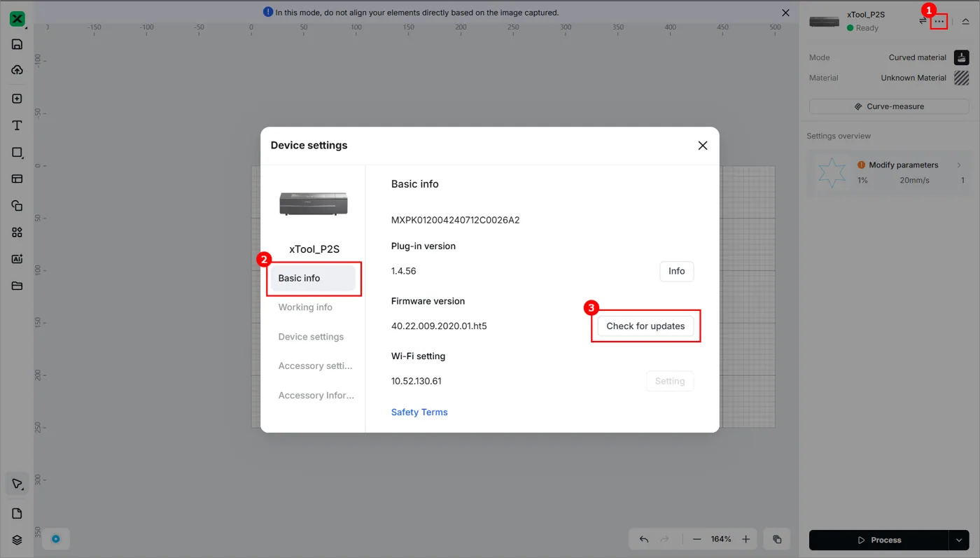The image size is (980, 558).
Task: Click the Unknown Material text
Action: [913, 78]
